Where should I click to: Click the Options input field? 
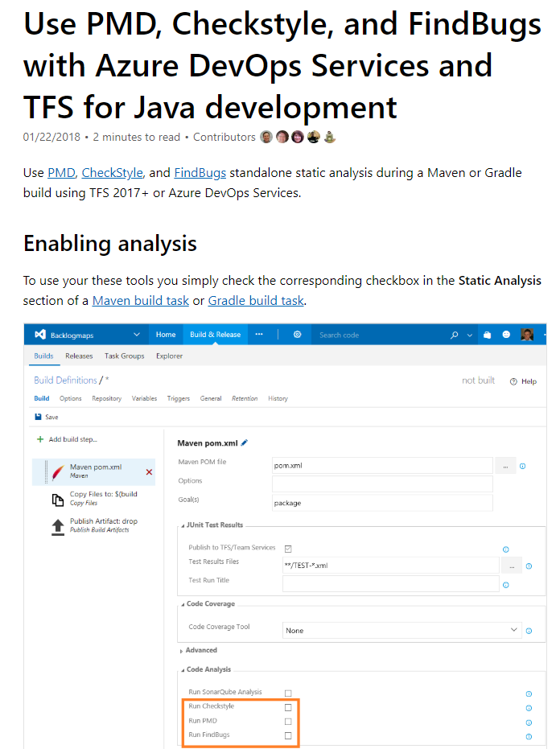(x=382, y=484)
